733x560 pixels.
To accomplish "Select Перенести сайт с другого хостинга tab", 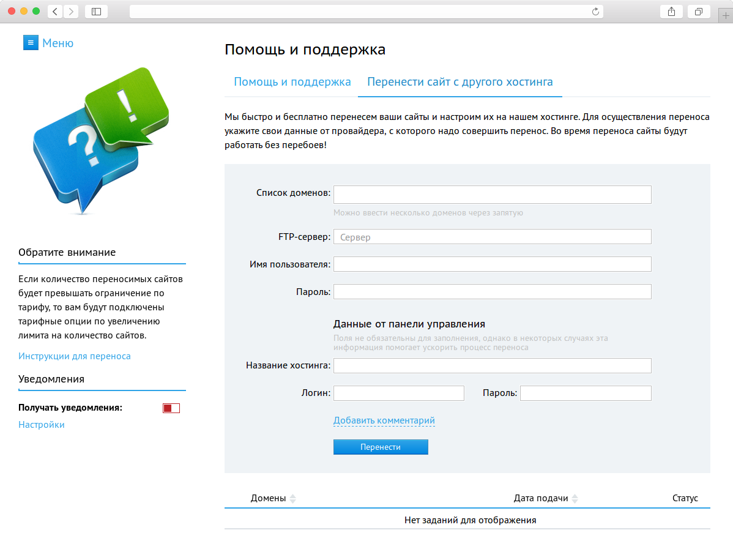I will click(460, 82).
